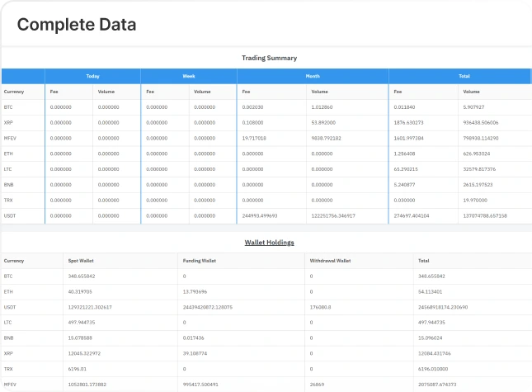Select XRP total fee 1876.630273
The image size is (532, 392).
pos(408,122)
